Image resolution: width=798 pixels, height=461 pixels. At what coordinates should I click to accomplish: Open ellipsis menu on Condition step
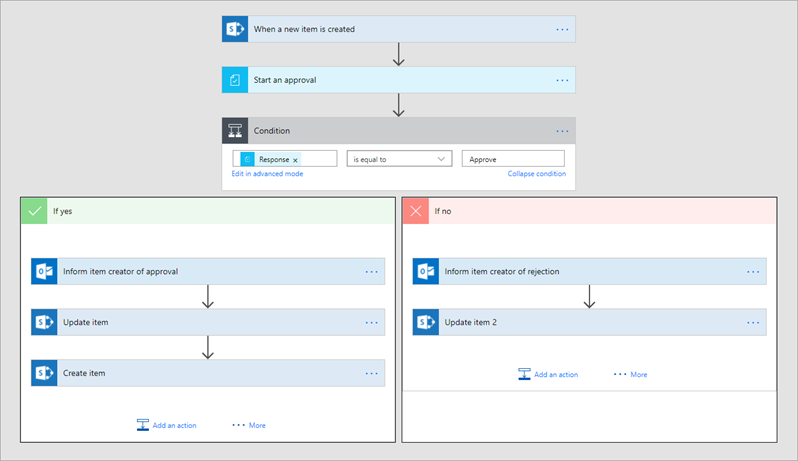tap(562, 131)
